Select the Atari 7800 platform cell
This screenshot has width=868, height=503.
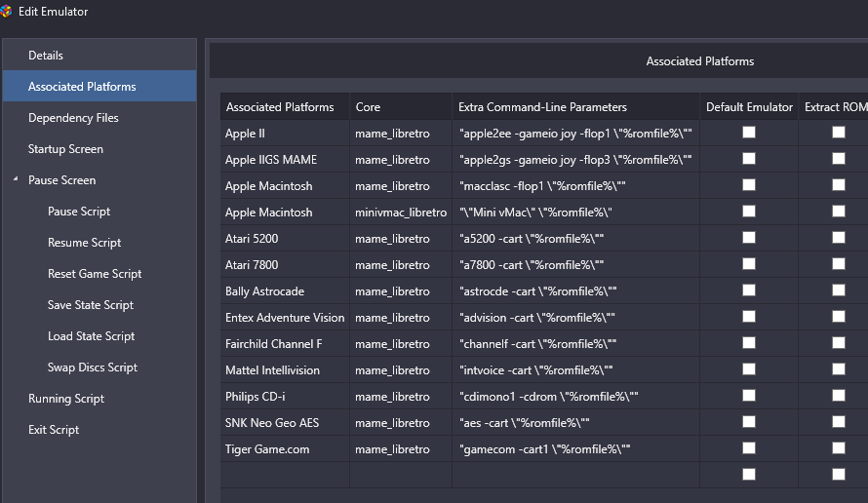[x=285, y=265]
